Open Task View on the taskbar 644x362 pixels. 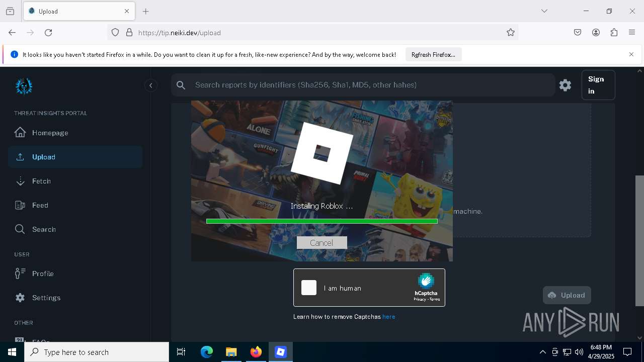[x=181, y=352]
